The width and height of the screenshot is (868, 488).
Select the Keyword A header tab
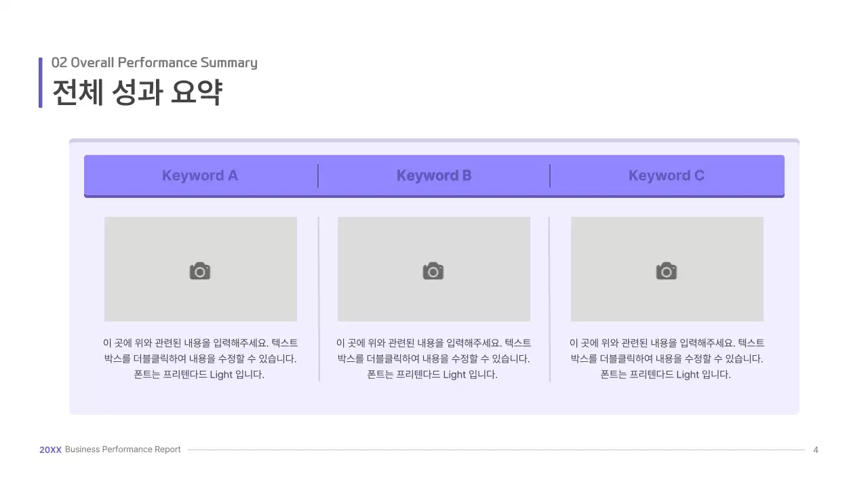click(199, 176)
